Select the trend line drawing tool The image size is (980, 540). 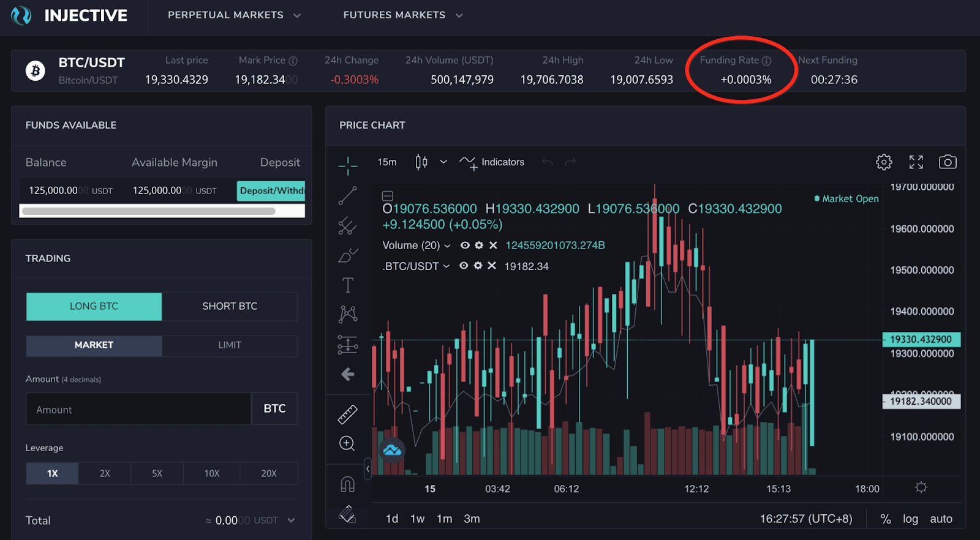point(347,196)
